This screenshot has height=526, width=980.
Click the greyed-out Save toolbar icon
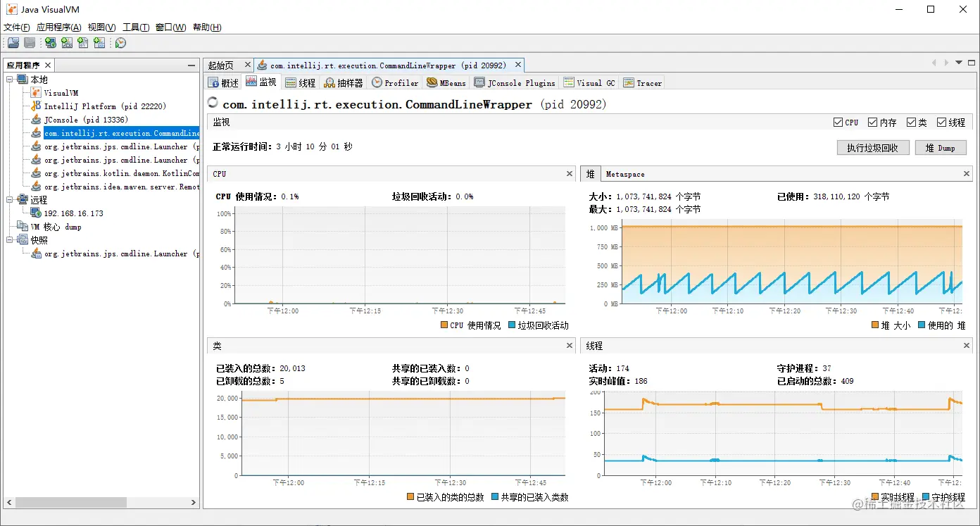[x=30, y=43]
